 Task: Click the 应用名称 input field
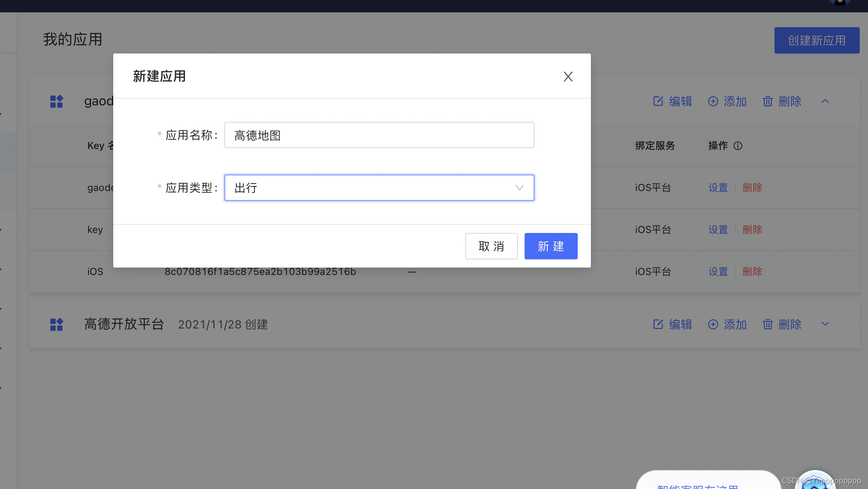pyautogui.click(x=379, y=135)
